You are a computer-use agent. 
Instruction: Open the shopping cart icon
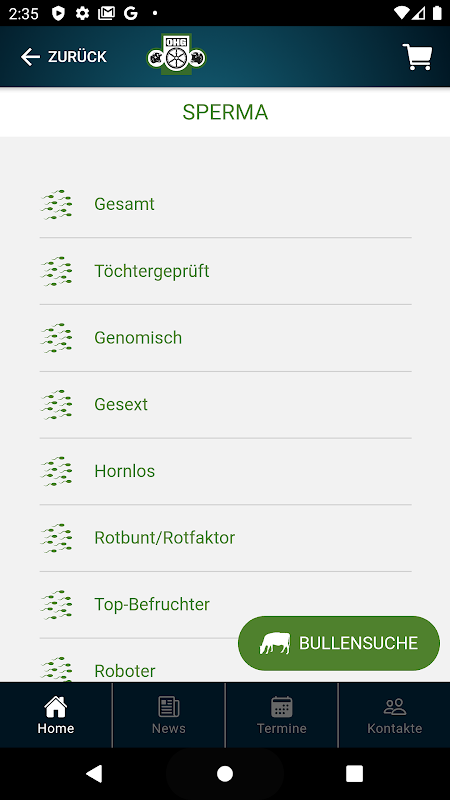417,57
